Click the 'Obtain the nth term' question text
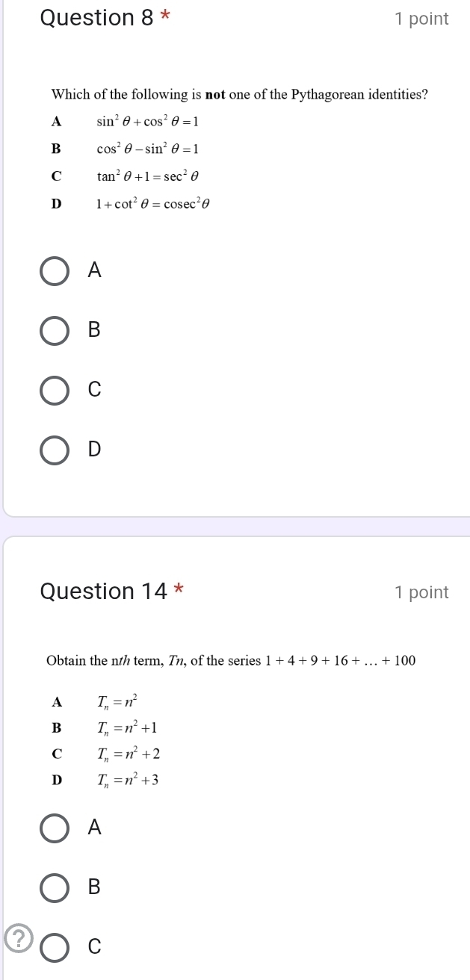Image resolution: width=470 pixels, height=980 pixels. [x=230, y=660]
